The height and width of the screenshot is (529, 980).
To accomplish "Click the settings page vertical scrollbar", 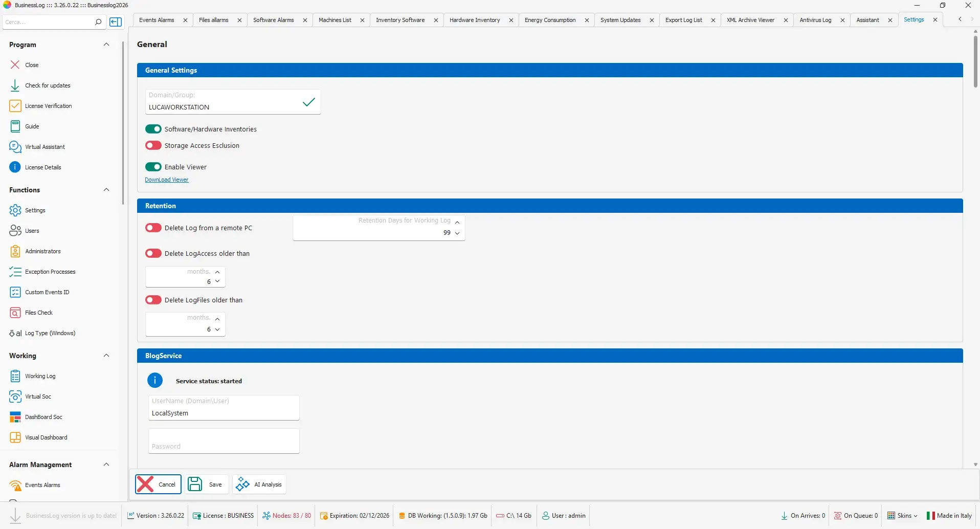I will tap(975, 61).
